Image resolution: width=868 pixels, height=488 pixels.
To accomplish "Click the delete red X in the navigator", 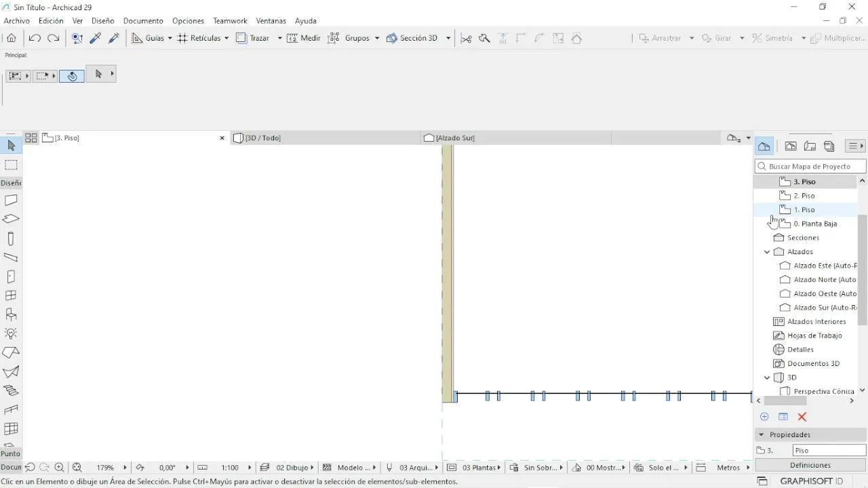I will (x=802, y=417).
